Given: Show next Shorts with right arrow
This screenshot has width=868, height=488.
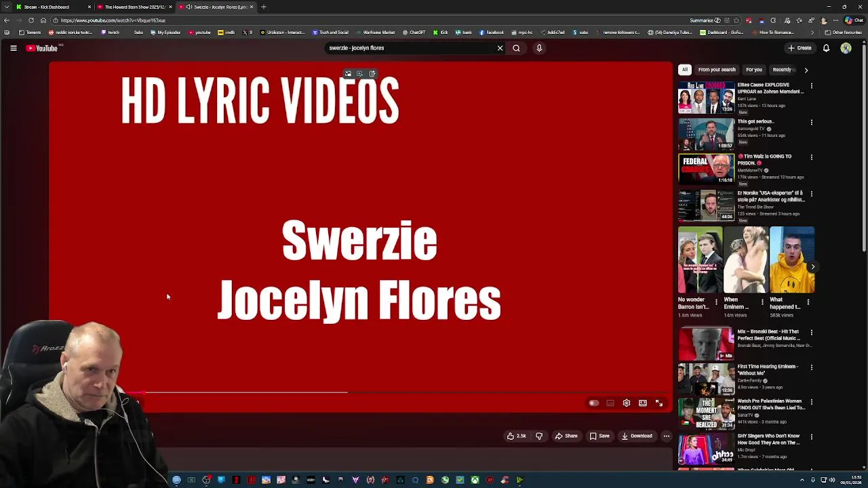Looking at the screenshot, I should click(812, 267).
